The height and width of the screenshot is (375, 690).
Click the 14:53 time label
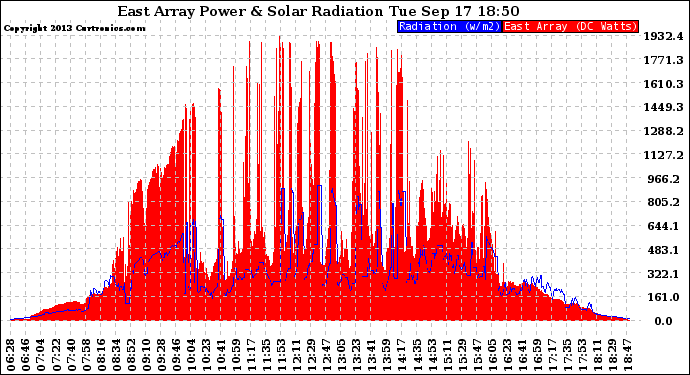433,354
